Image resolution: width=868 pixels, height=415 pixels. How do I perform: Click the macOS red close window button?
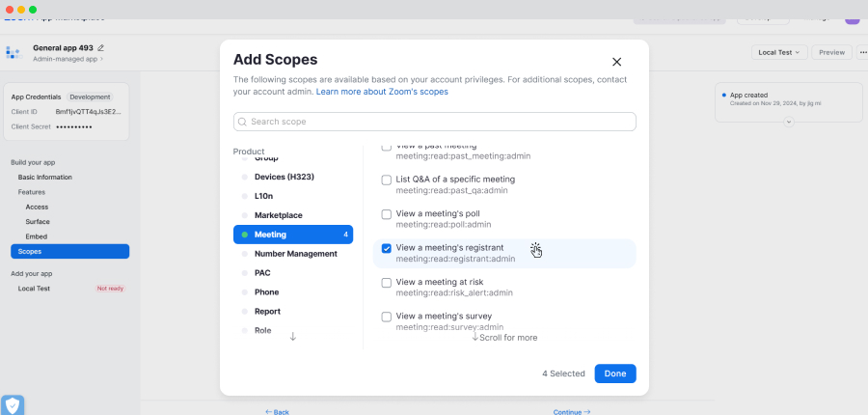(10, 10)
